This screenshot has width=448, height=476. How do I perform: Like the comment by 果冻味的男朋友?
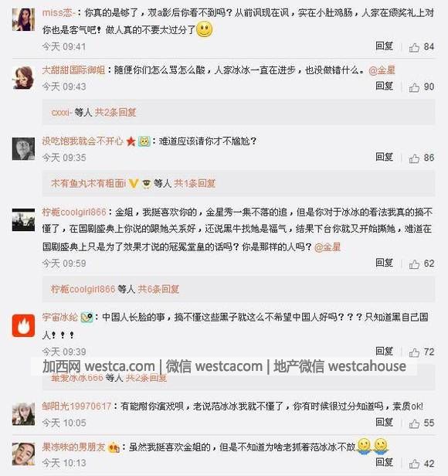click(414, 464)
